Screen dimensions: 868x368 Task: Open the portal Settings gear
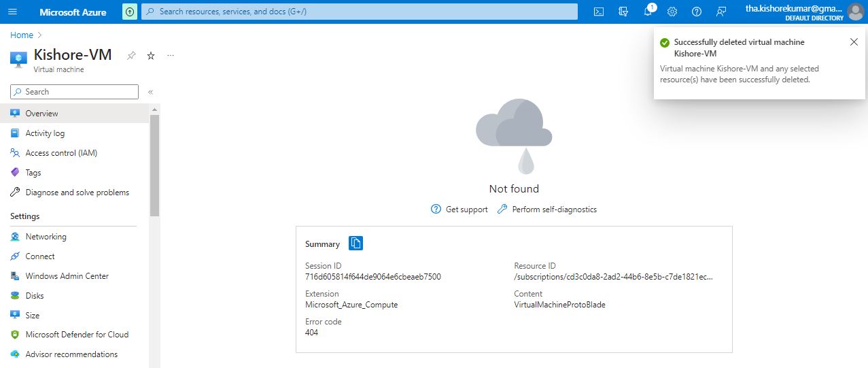tap(672, 12)
